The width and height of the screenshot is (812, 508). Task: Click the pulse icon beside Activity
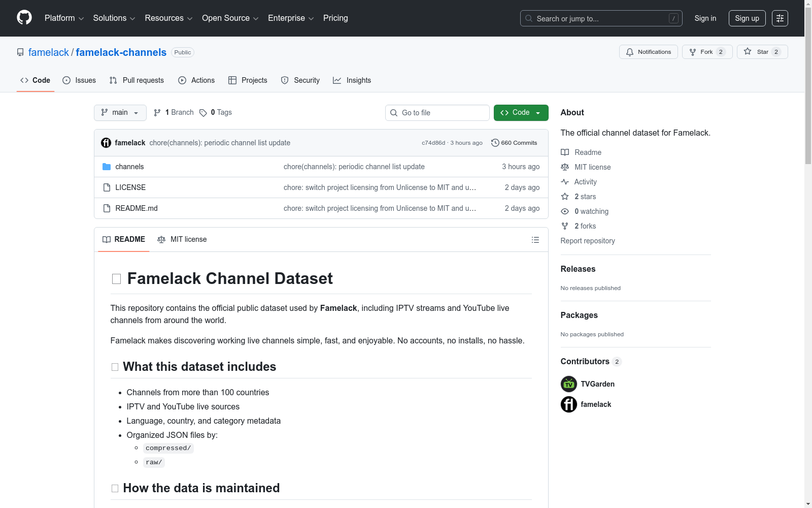pos(565,182)
